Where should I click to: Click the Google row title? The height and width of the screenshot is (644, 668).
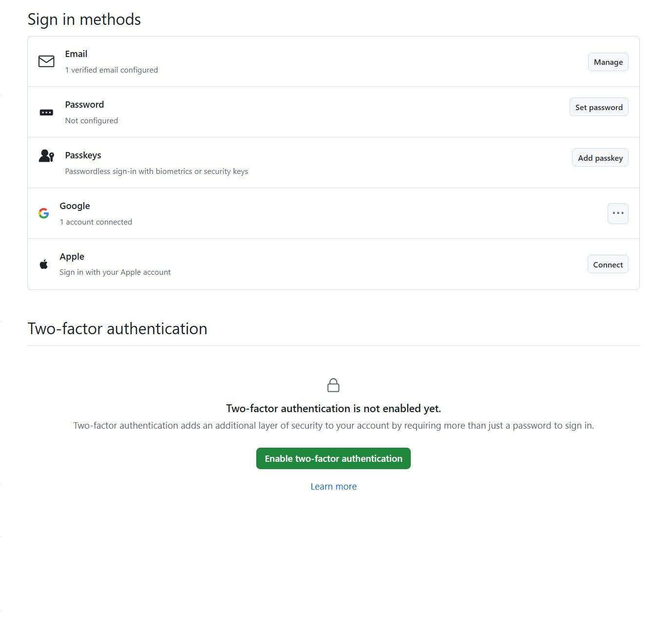pos(75,206)
